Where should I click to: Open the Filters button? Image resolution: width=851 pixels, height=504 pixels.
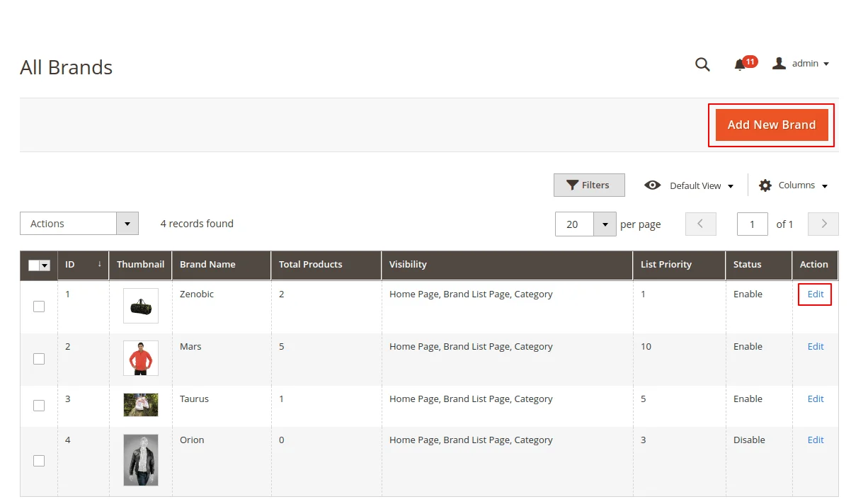[x=588, y=185]
